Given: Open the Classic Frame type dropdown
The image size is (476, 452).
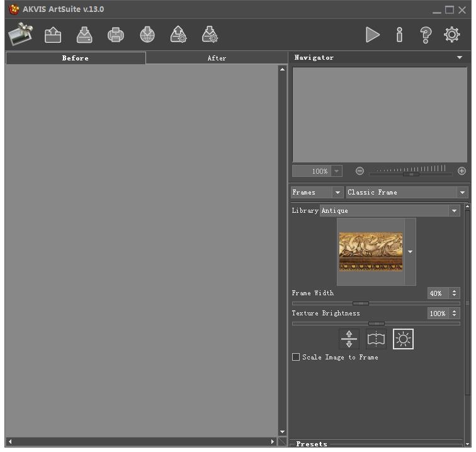Looking at the screenshot, I should tap(407, 193).
